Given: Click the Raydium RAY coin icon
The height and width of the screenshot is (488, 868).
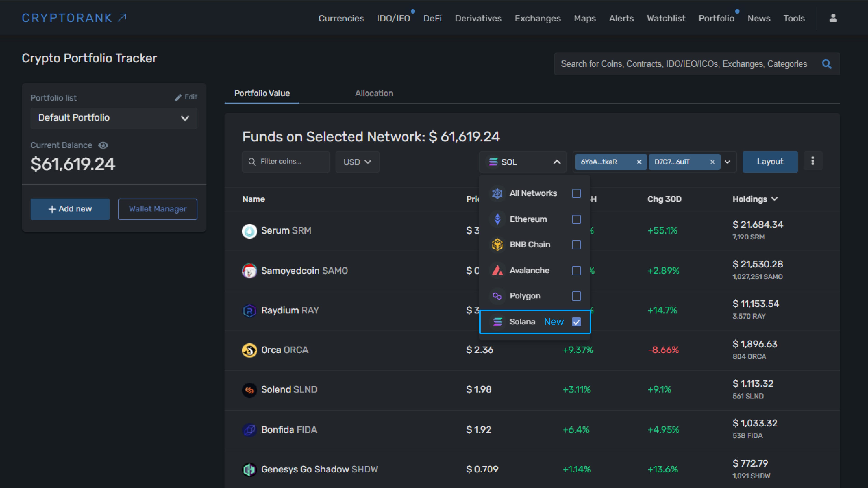Looking at the screenshot, I should pyautogui.click(x=250, y=310).
